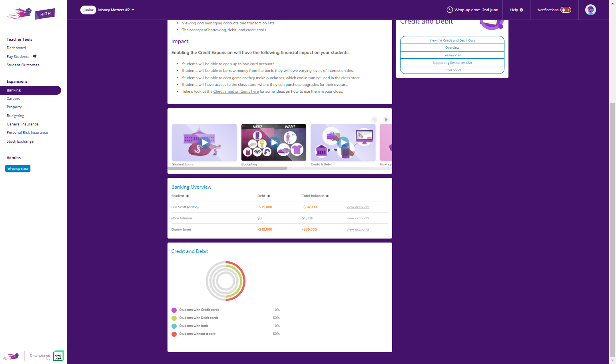Go to previous video carousel arrow
The image size is (616, 364).
[x=375, y=119]
